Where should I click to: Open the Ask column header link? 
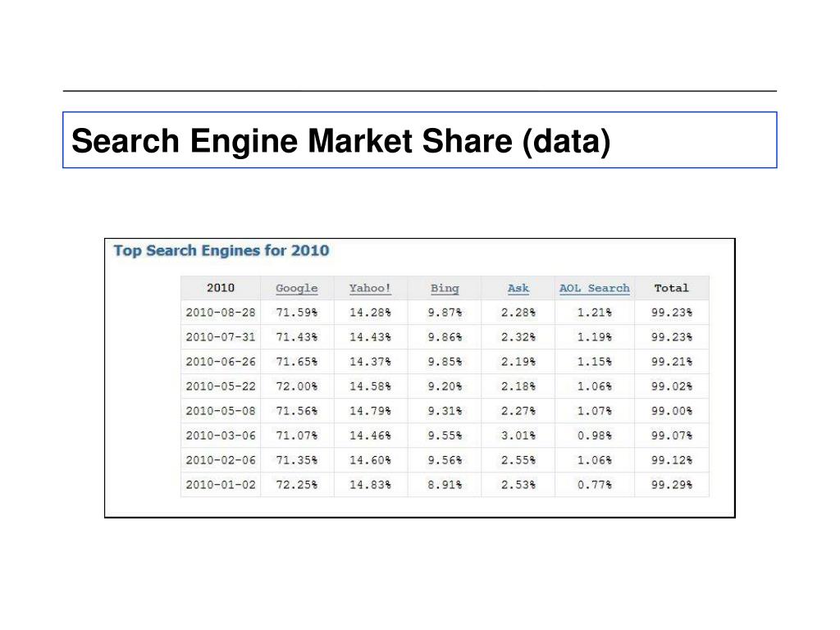coord(518,288)
